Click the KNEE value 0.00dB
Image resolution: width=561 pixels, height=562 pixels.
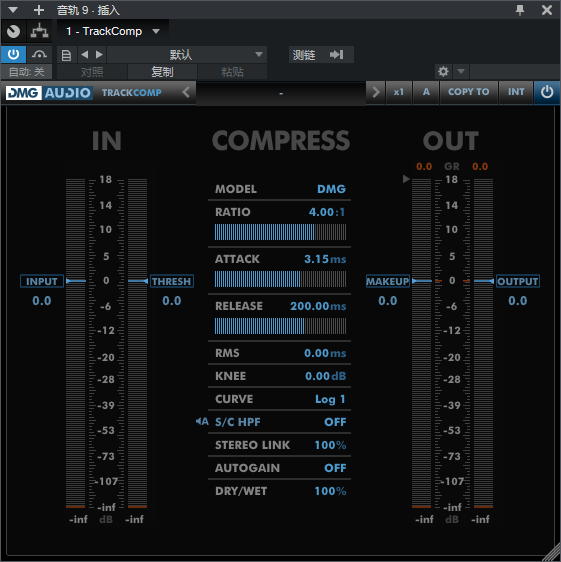pos(325,376)
